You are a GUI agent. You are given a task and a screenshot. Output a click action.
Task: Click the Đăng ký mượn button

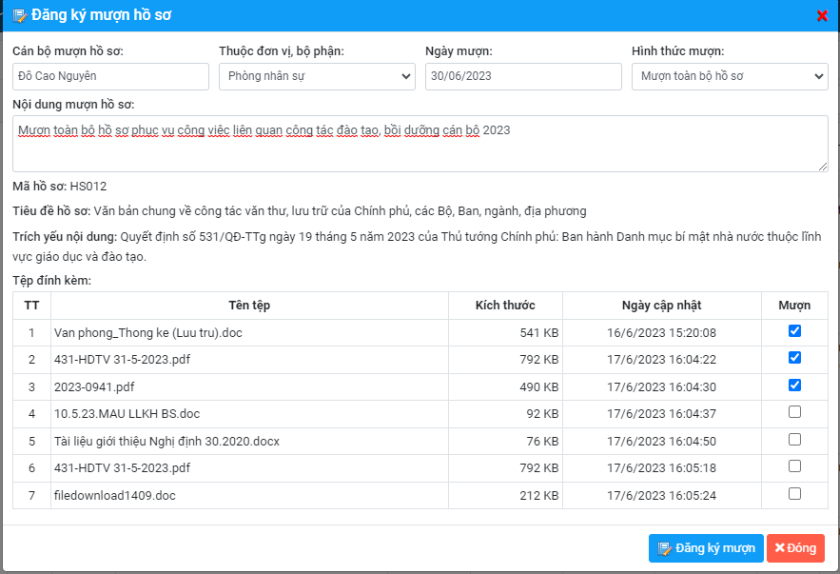705,548
